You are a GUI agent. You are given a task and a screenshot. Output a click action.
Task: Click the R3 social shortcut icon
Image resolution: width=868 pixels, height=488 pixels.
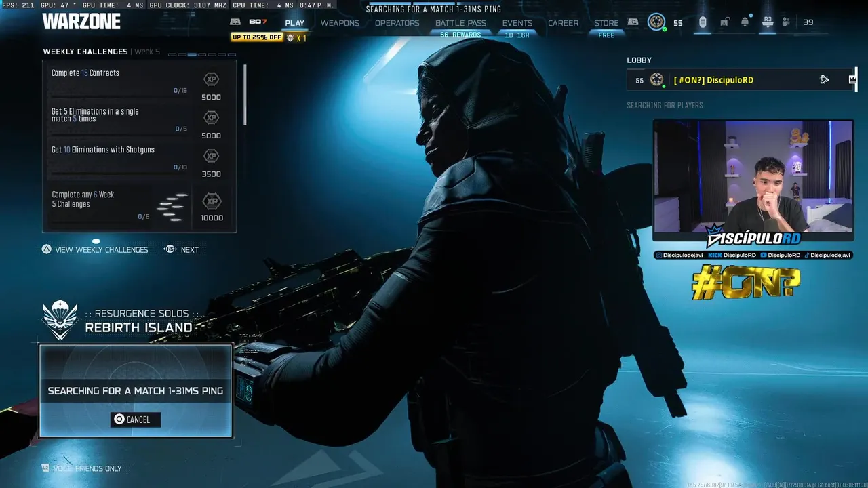click(768, 22)
